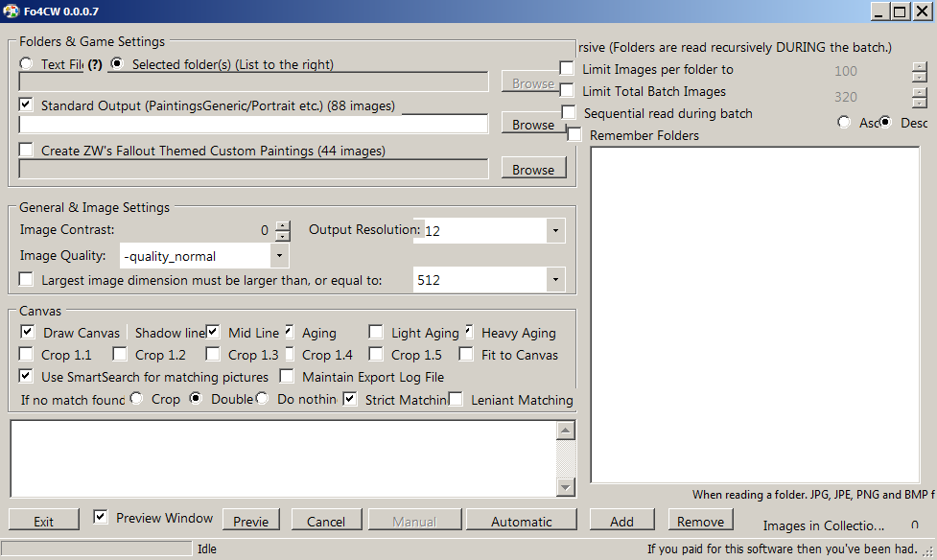Choose the Crop option if no match found
Image resolution: width=937 pixels, height=560 pixels.
[137, 399]
